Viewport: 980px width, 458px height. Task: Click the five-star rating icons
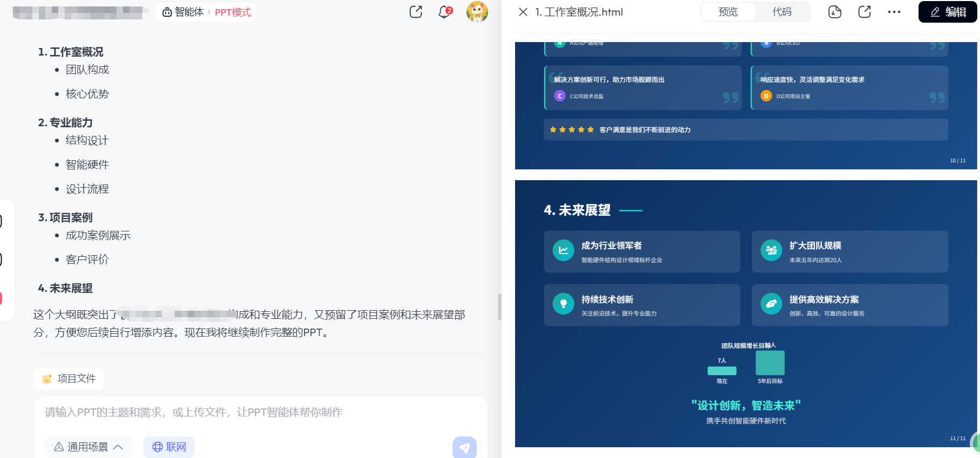point(572,129)
